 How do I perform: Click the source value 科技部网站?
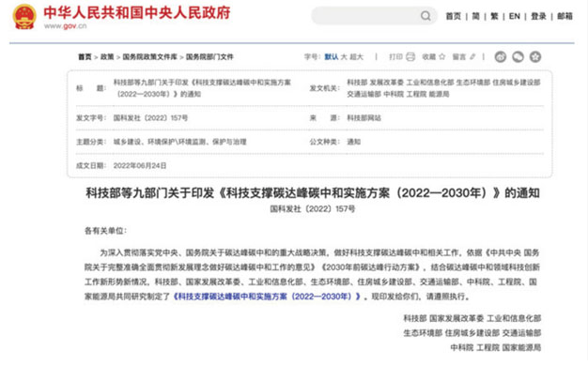click(x=364, y=118)
